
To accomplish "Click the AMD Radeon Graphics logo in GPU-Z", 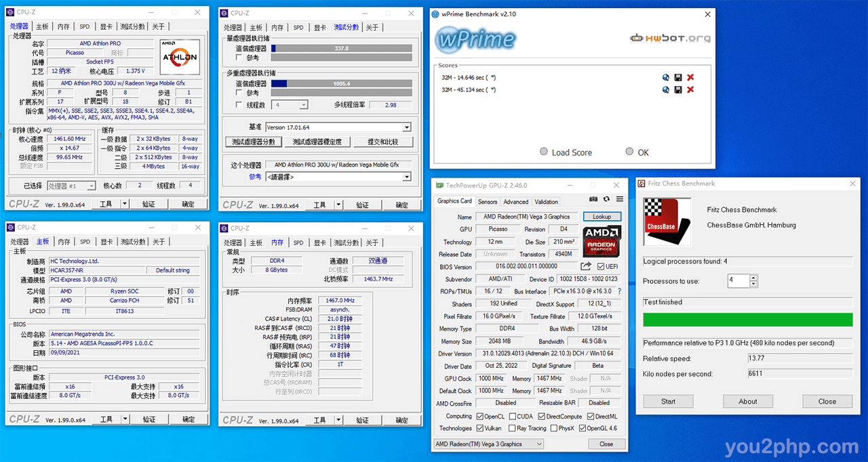I will tap(601, 240).
